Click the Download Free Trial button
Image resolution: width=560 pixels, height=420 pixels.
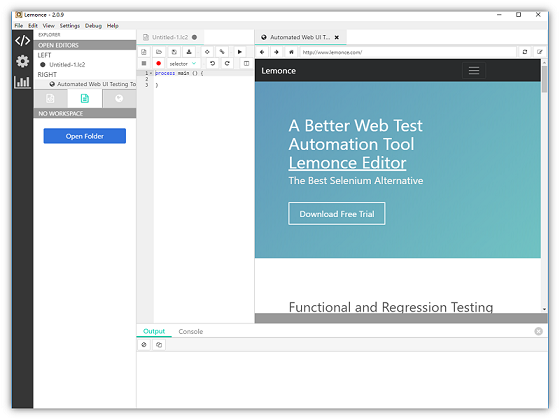click(x=336, y=214)
